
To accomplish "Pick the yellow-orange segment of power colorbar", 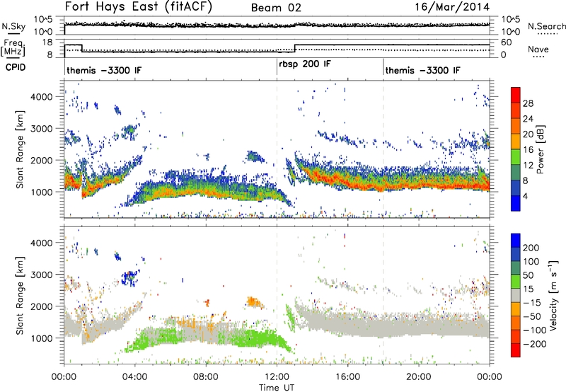I will [516, 142].
